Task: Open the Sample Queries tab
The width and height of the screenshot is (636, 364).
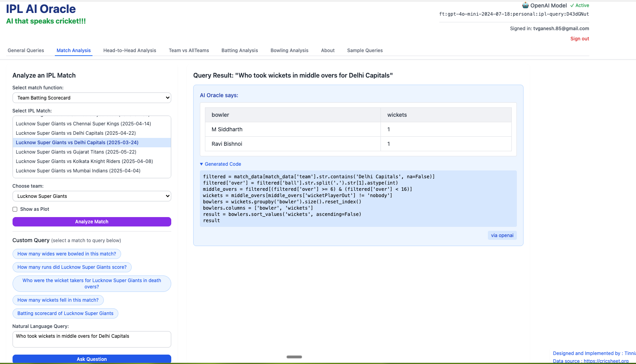Action: click(364, 51)
